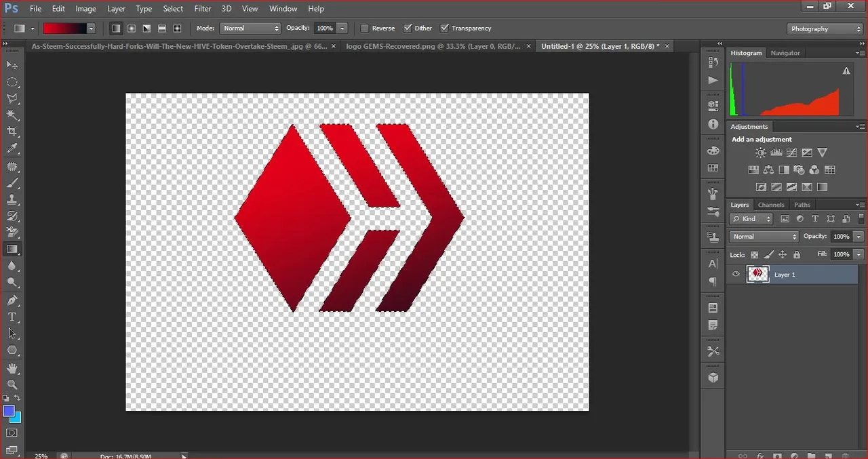Add a Vibrance adjustment
The width and height of the screenshot is (868, 459).
823,153
